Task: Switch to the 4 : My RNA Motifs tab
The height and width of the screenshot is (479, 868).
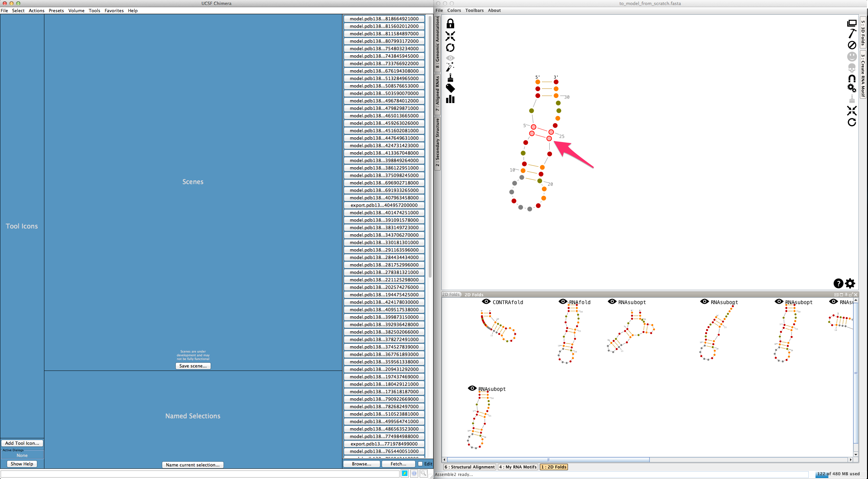Action: coord(518,467)
